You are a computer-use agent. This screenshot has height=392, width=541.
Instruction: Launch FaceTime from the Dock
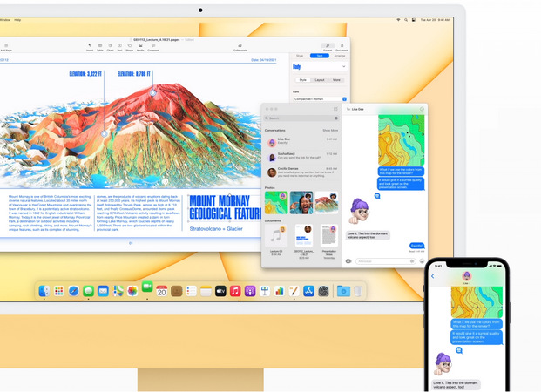coord(147,287)
